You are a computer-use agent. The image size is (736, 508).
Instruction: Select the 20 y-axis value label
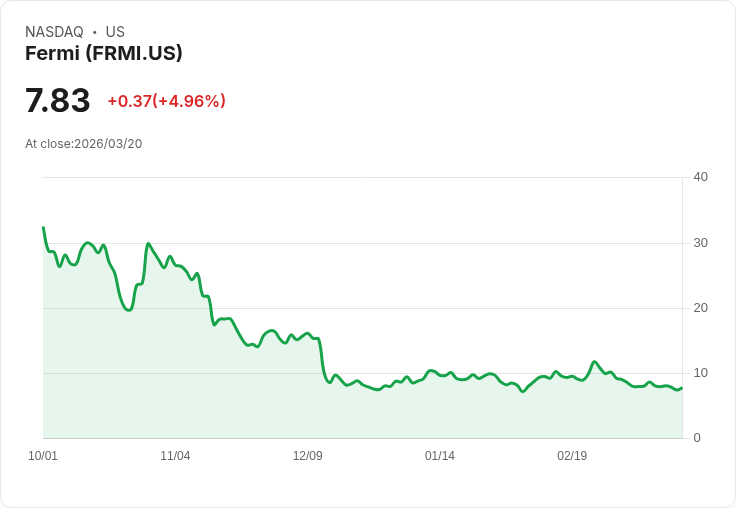coord(700,308)
